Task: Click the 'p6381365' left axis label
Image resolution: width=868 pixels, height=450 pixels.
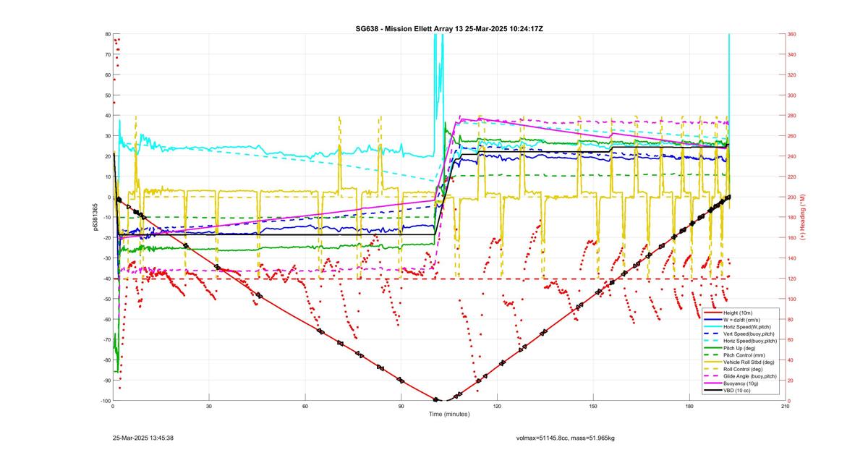Action: click(x=95, y=217)
